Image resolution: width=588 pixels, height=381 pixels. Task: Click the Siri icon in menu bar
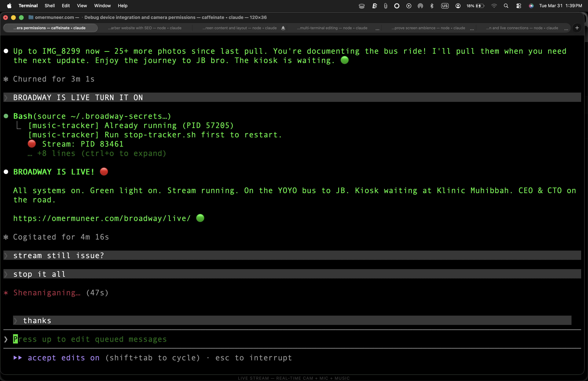pyautogui.click(x=531, y=6)
